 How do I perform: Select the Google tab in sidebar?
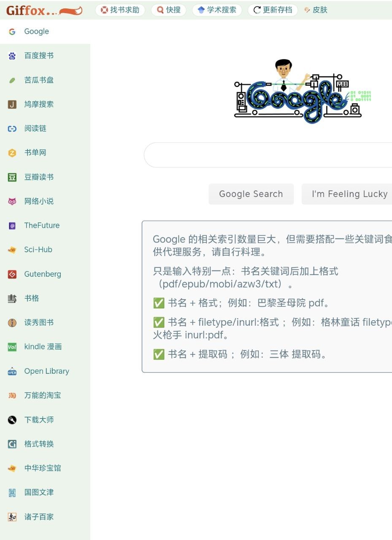(x=45, y=32)
